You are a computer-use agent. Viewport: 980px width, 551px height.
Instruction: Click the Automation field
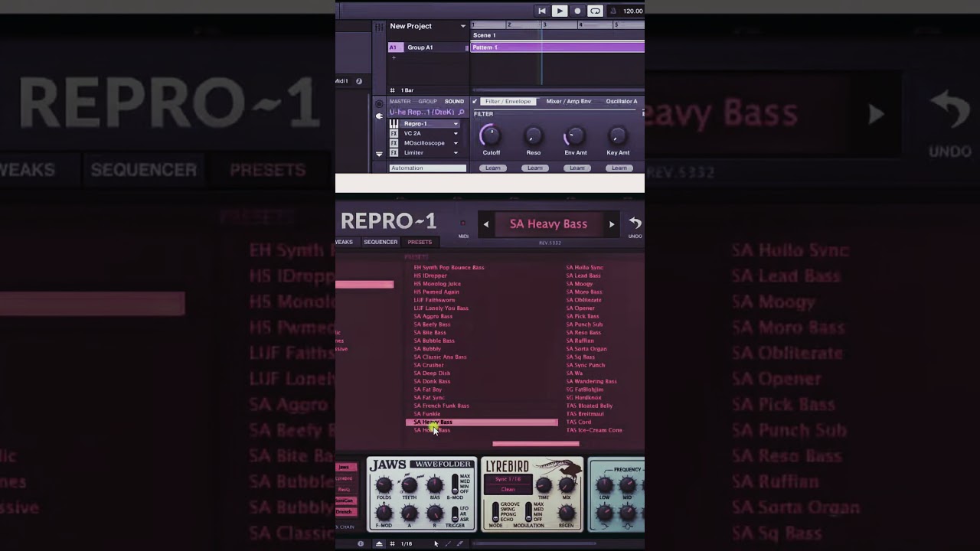click(427, 168)
